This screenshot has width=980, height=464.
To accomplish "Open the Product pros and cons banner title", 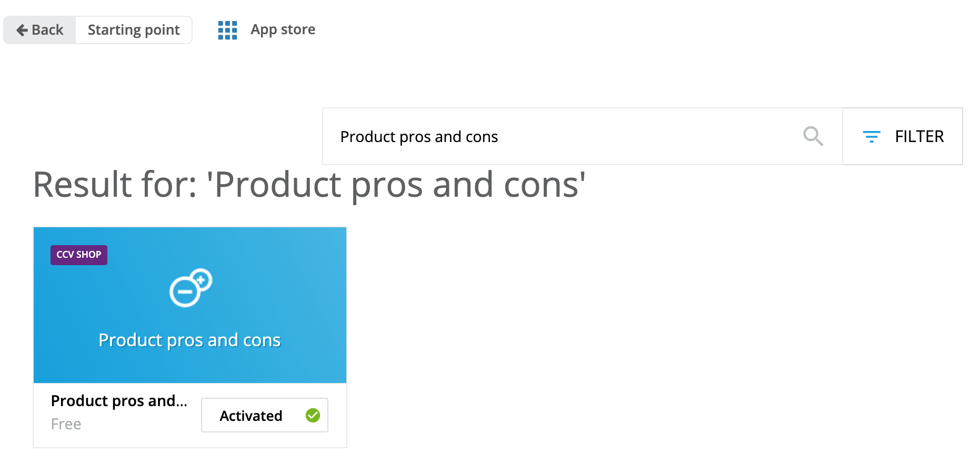I will 189,340.
